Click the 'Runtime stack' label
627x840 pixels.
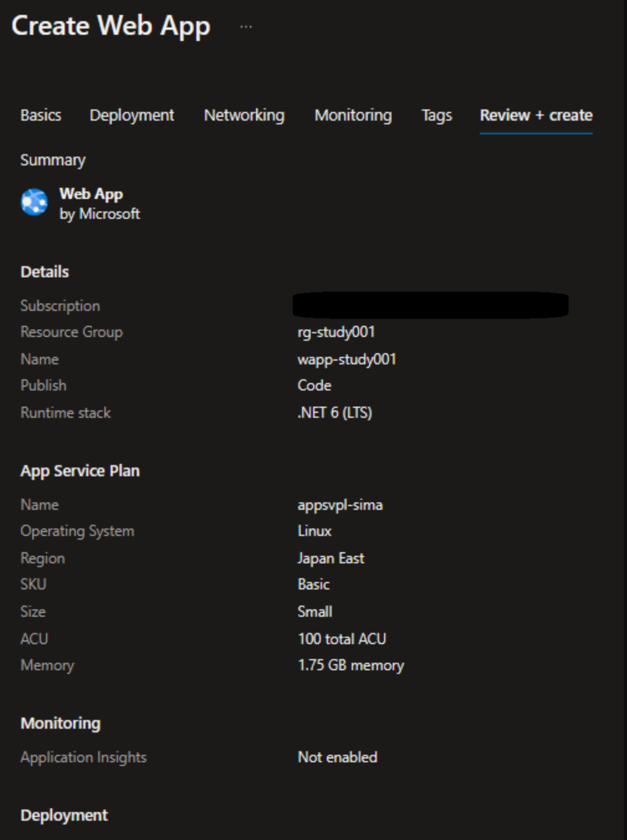pos(66,413)
